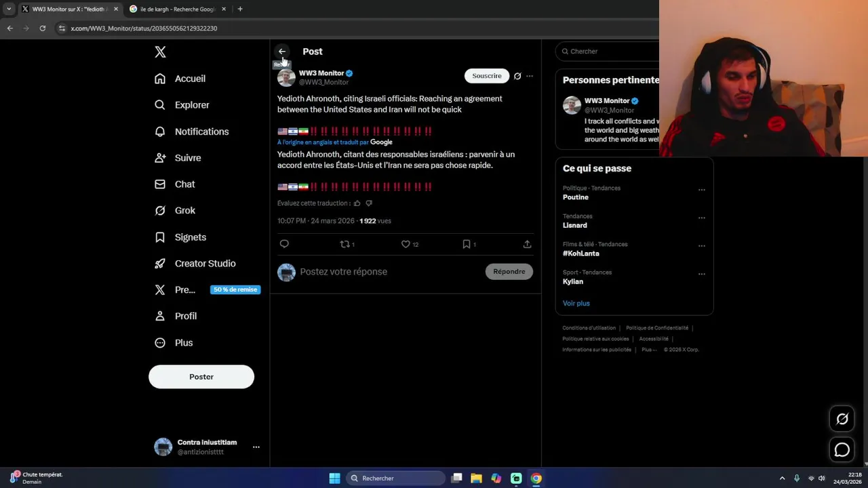Click Voir plus under trends
This screenshot has height=488, width=868.
point(576,304)
